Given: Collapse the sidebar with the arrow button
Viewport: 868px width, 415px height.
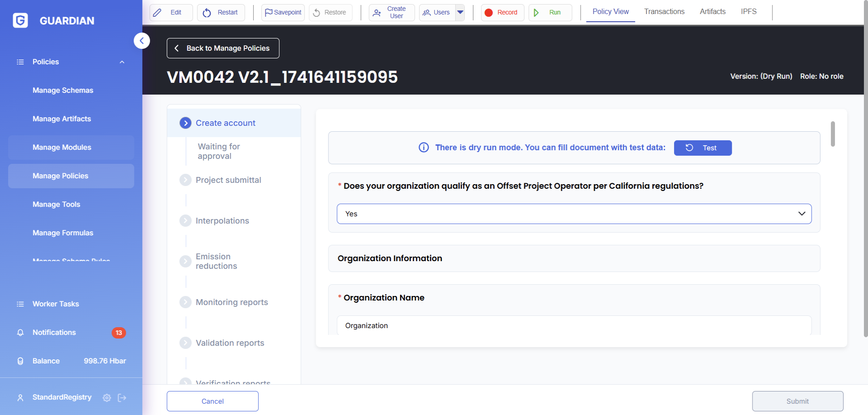Looking at the screenshot, I should click(x=142, y=41).
